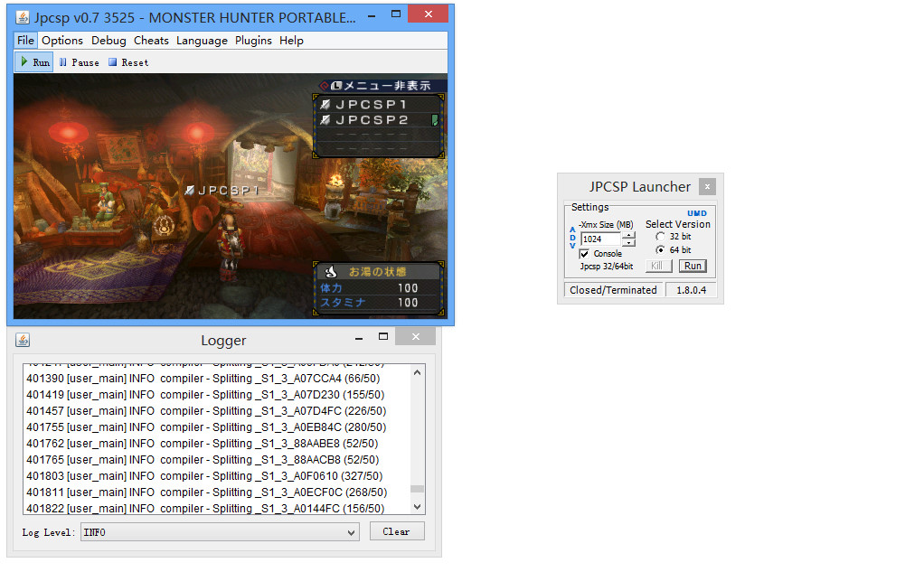This screenshot has height=572, width=924.
Task: Click Run in the JPCSP Launcher
Action: 693,266
